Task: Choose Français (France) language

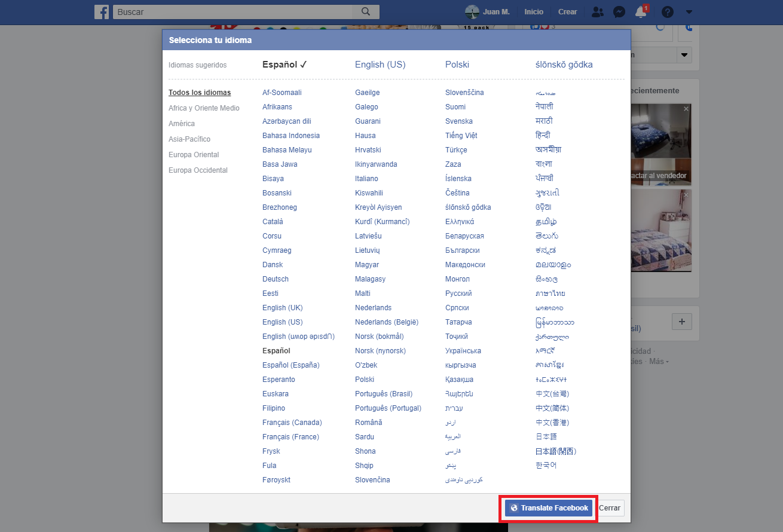Action: click(291, 437)
